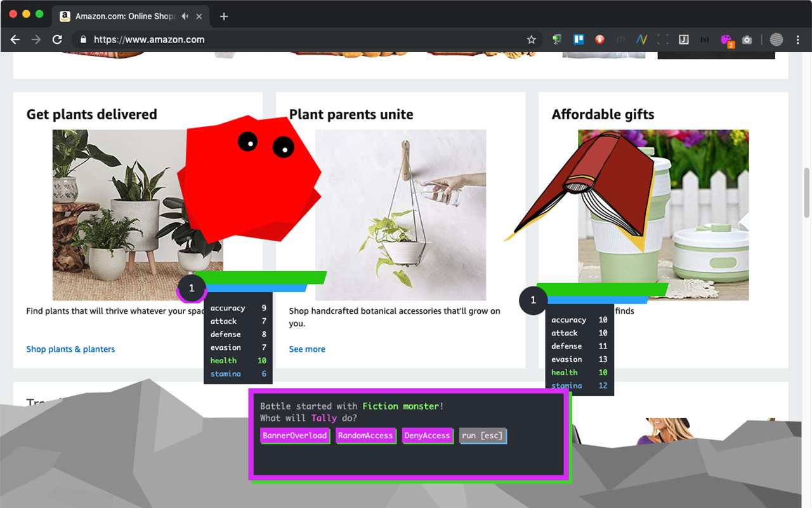Follow the 'Shop plants & planters' link
This screenshot has width=812, height=508.
70,349
